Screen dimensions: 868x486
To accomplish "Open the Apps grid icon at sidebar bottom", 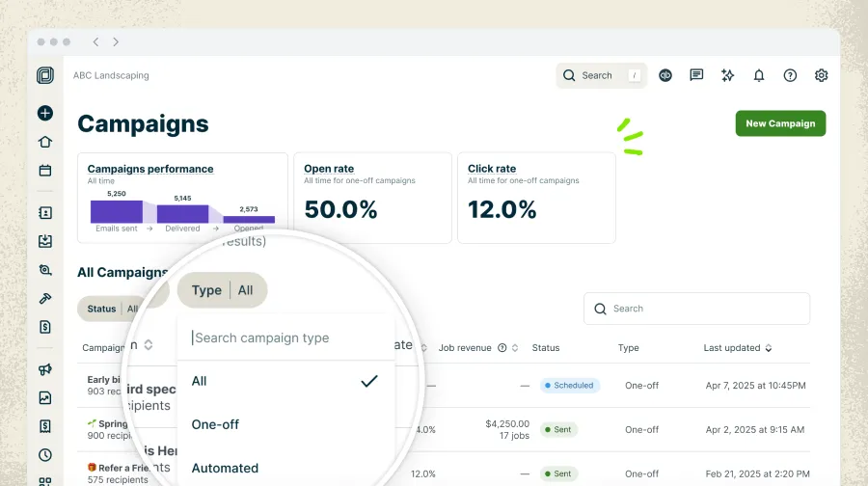I will coord(45,481).
